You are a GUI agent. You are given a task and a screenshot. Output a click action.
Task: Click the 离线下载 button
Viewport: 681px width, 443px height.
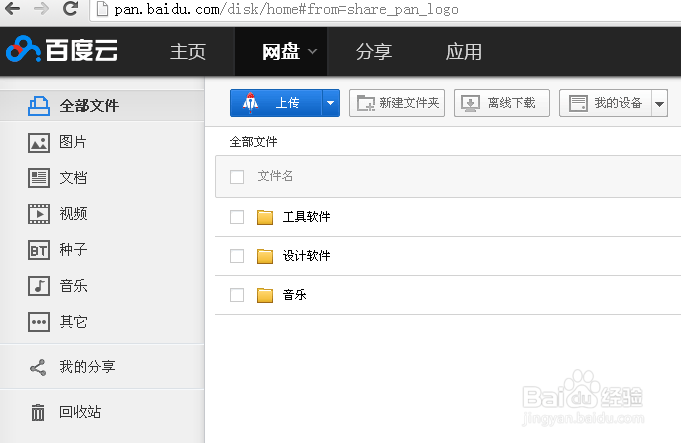501,103
